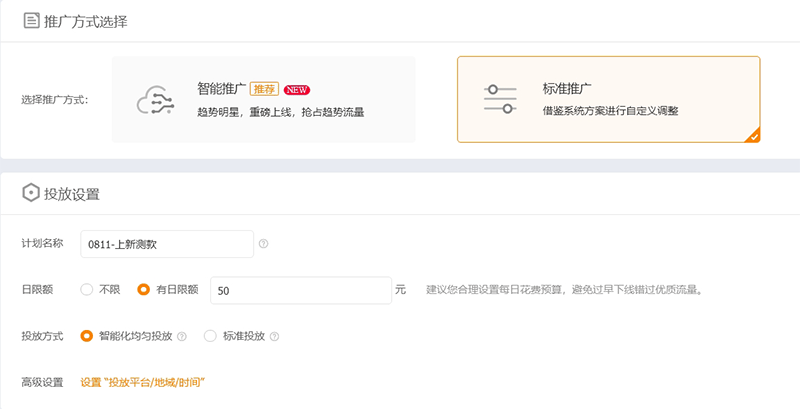Click the daily budget amount field
This screenshot has width=800, height=409.
pyautogui.click(x=299, y=290)
